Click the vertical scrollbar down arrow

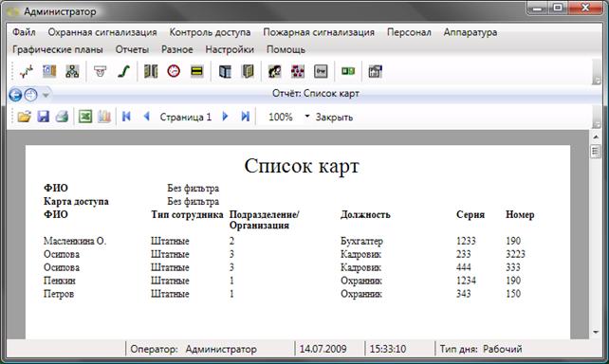[x=596, y=332]
